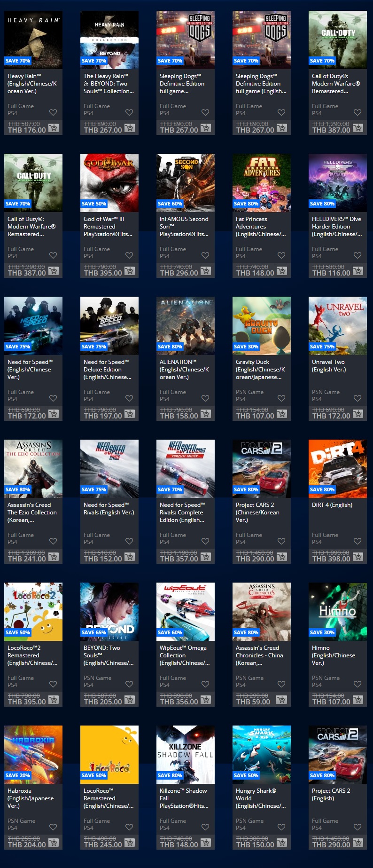This screenshot has height=868, width=373.
Task: Open the Hungry Shark World title link
Action: (x=261, y=798)
